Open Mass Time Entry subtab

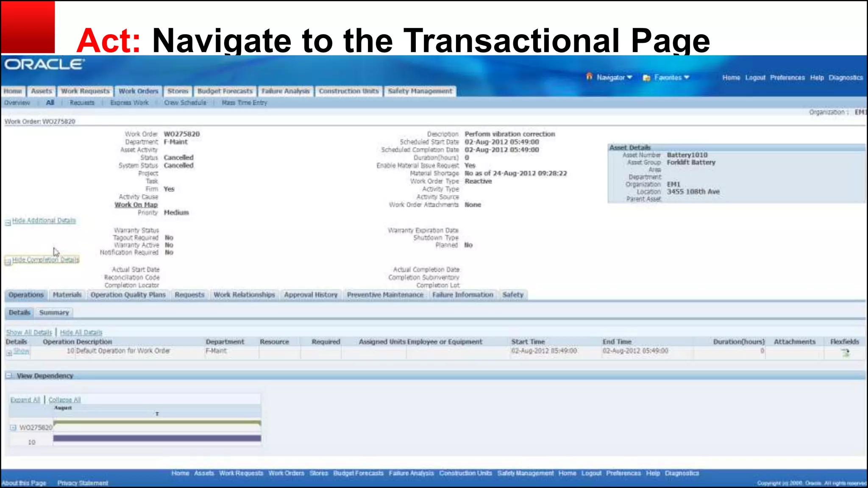point(245,103)
